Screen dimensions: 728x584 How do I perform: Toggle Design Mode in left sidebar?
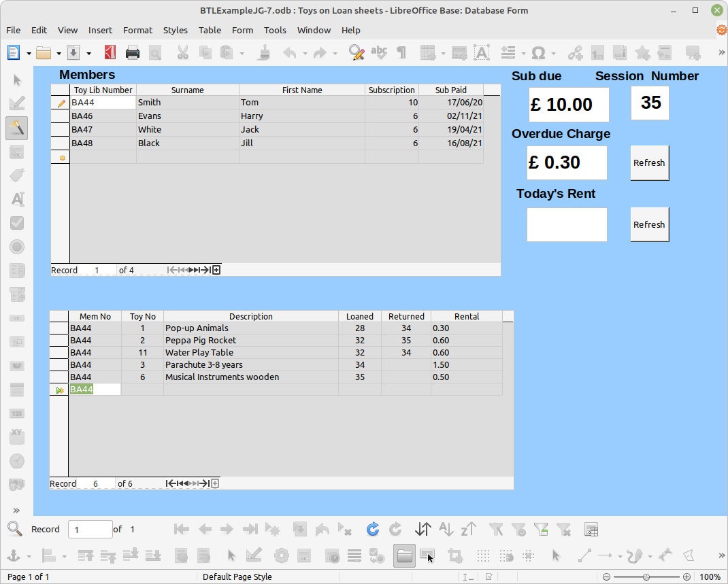[x=17, y=103]
